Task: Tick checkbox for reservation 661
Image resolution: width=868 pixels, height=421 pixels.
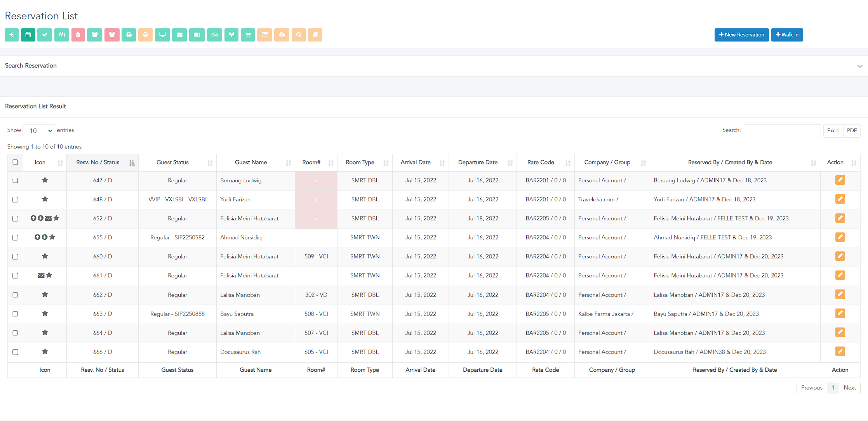Action: click(x=15, y=275)
